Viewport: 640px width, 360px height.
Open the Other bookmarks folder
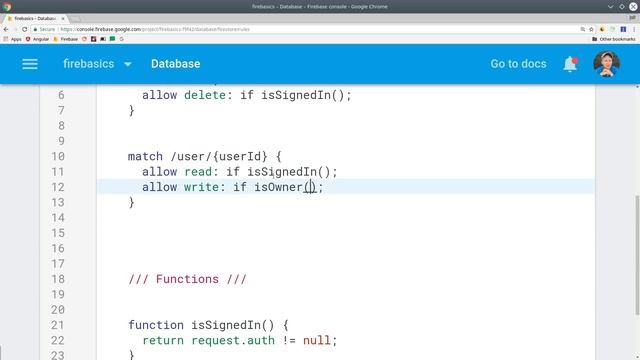coord(613,39)
